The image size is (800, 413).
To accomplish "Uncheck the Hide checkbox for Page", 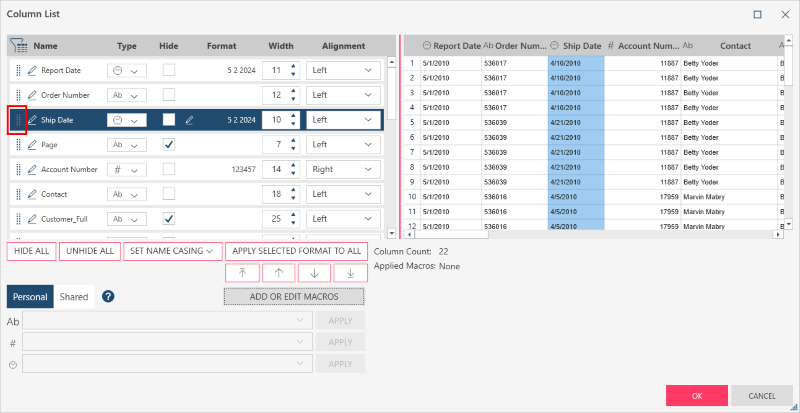I will click(x=169, y=145).
